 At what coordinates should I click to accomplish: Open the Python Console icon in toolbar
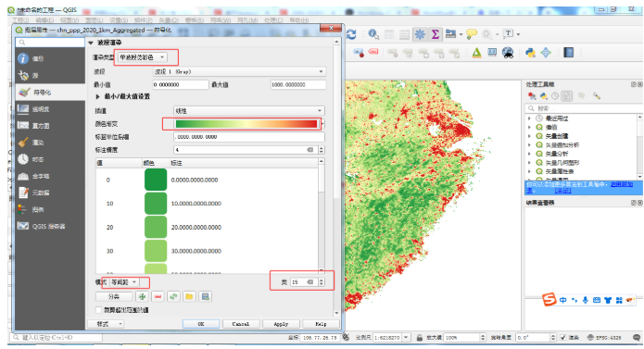pos(531,53)
